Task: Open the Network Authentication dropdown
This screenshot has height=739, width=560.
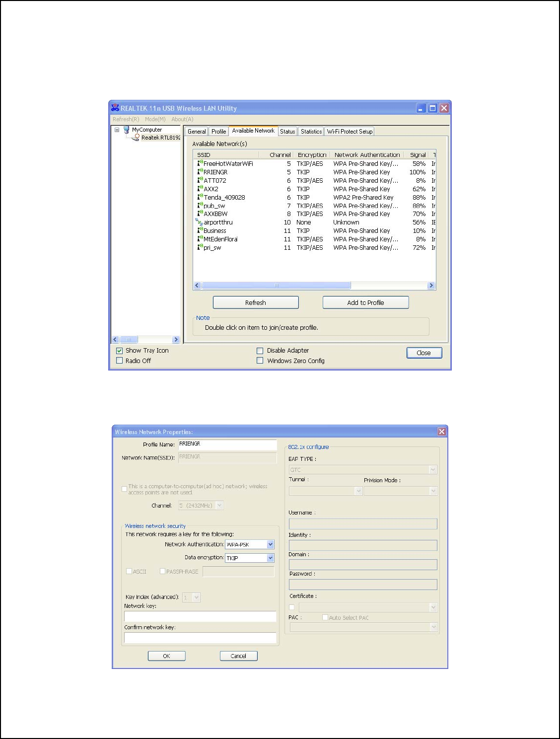Action: tap(271, 544)
